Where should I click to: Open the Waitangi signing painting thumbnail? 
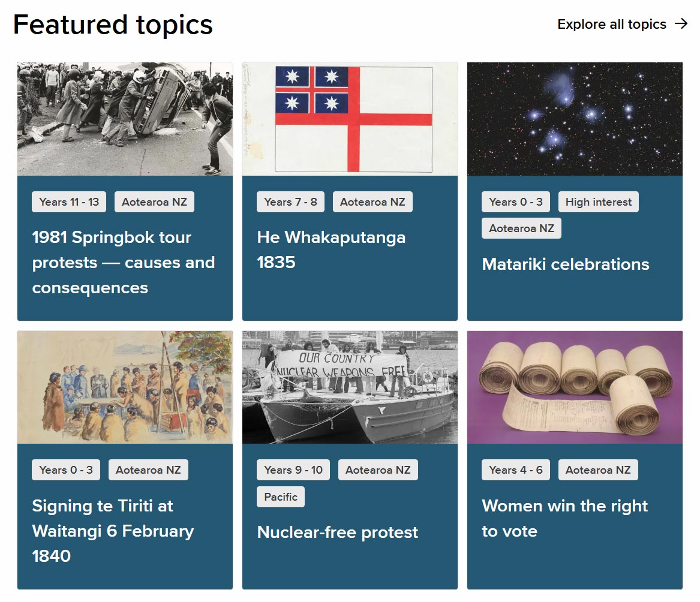pyautogui.click(x=125, y=387)
